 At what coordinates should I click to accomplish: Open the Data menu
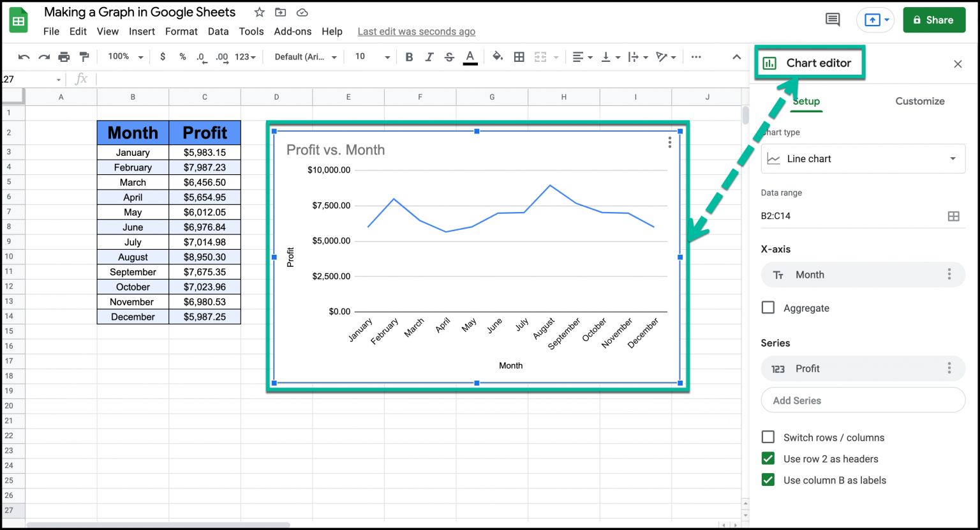coord(218,31)
